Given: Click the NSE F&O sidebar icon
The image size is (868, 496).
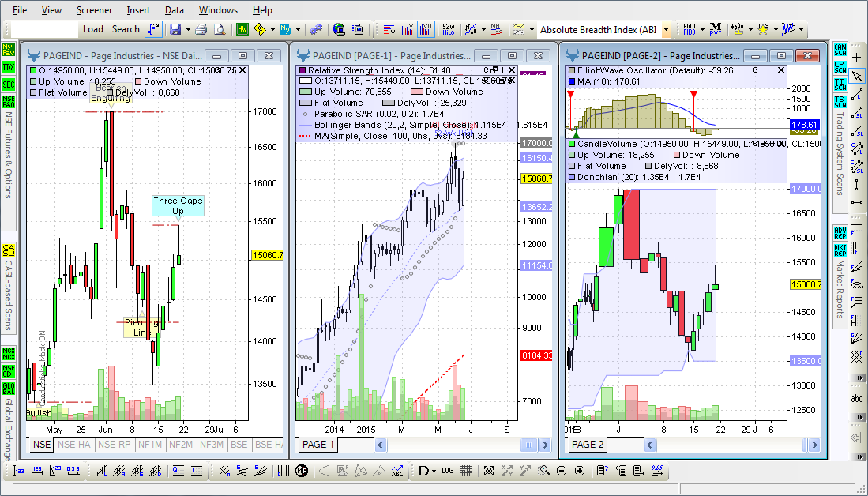Looking at the screenshot, I should pos(9,102).
